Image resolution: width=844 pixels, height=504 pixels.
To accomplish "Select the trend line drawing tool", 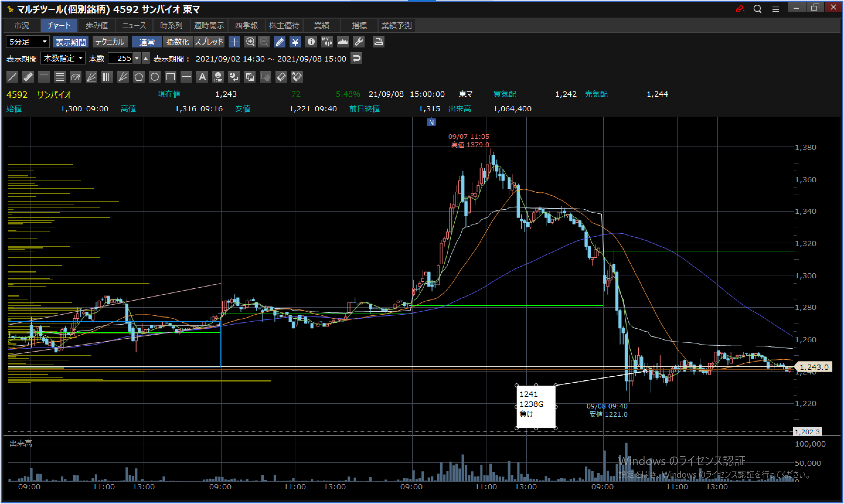I will point(12,77).
